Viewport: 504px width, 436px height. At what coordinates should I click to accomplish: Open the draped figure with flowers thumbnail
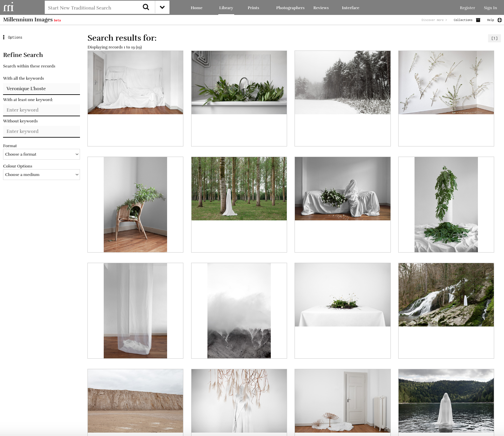point(342,189)
